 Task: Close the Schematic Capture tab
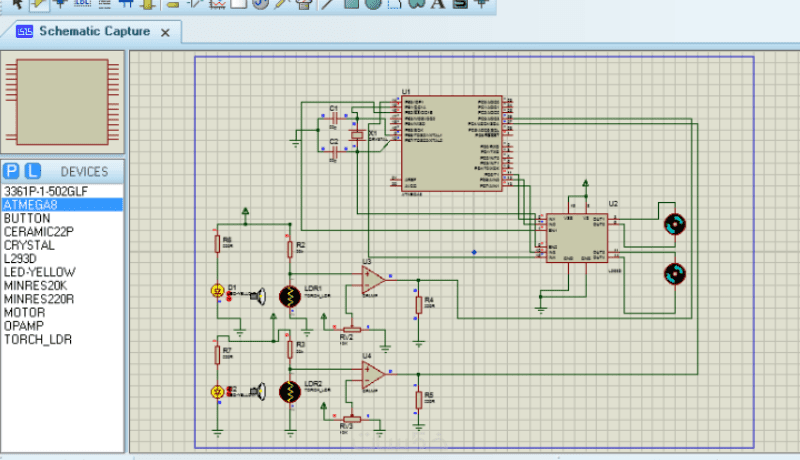click(165, 33)
